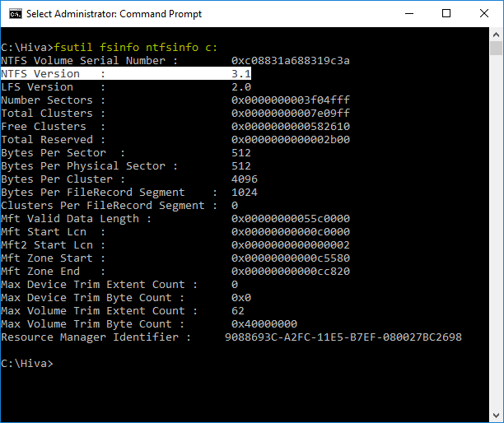
Task: Close the Command Prompt window
Action: point(484,13)
